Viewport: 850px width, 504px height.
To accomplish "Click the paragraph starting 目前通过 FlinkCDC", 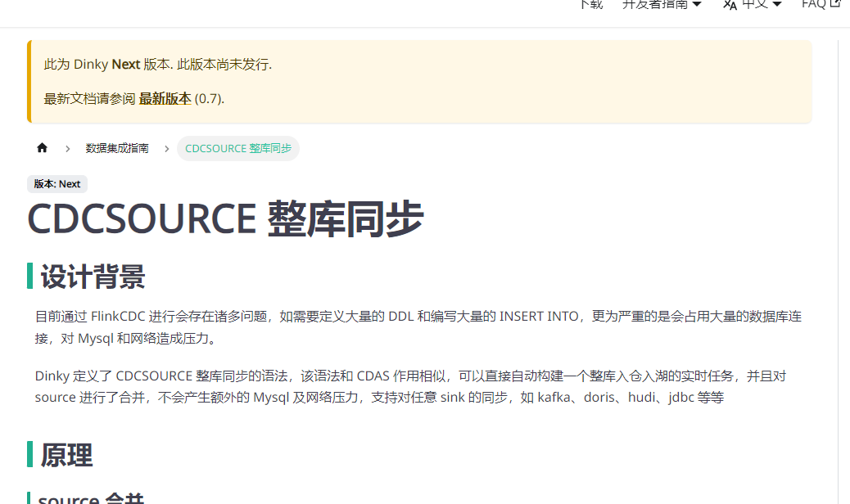I will point(418,327).
